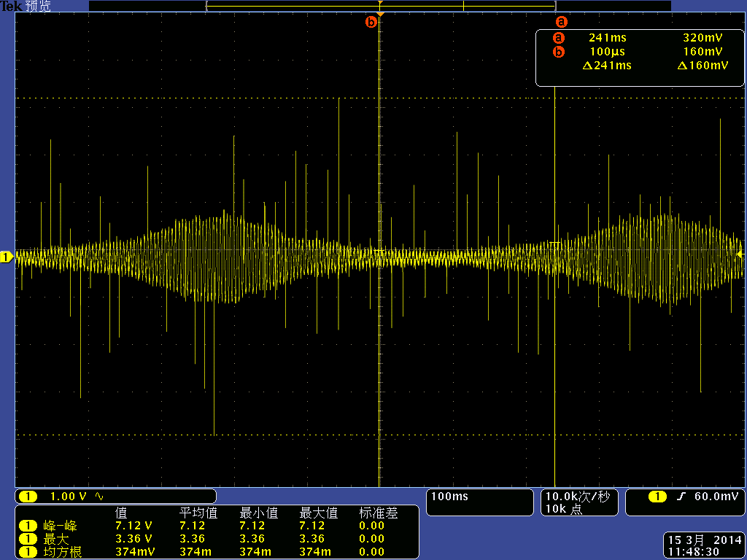The width and height of the screenshot is (747, 560).
Task: Click the 15 3月 2014 date readout
Action: coord(705,540)
